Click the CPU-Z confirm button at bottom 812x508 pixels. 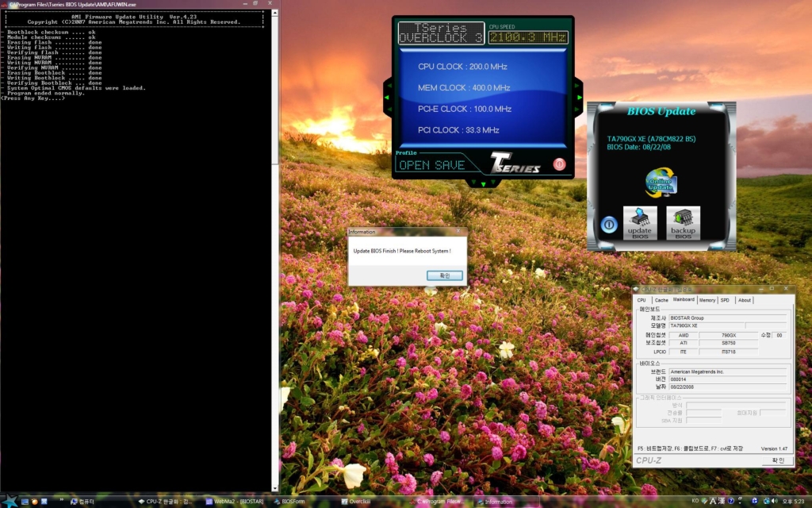(778, 460)
